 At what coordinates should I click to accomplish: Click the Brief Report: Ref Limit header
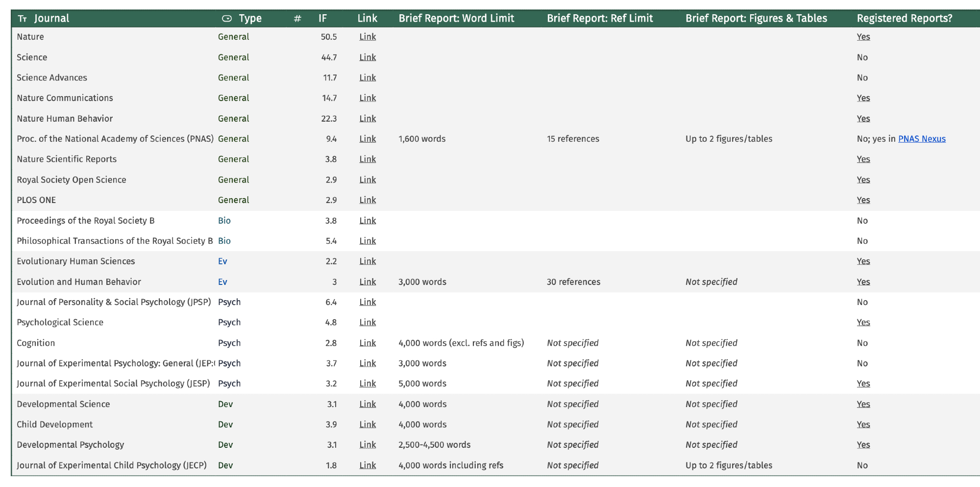(600, 19)
